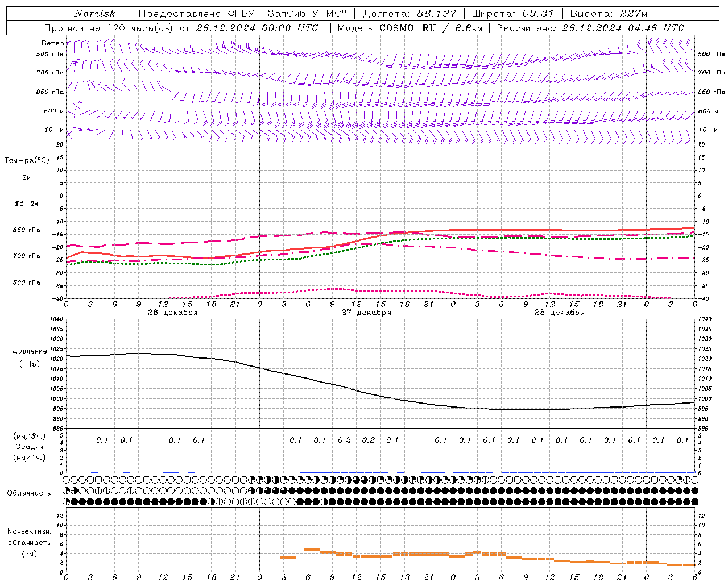
Task: Click the '(км)' unit under convective cloudiness
Action: coord(29,553)
